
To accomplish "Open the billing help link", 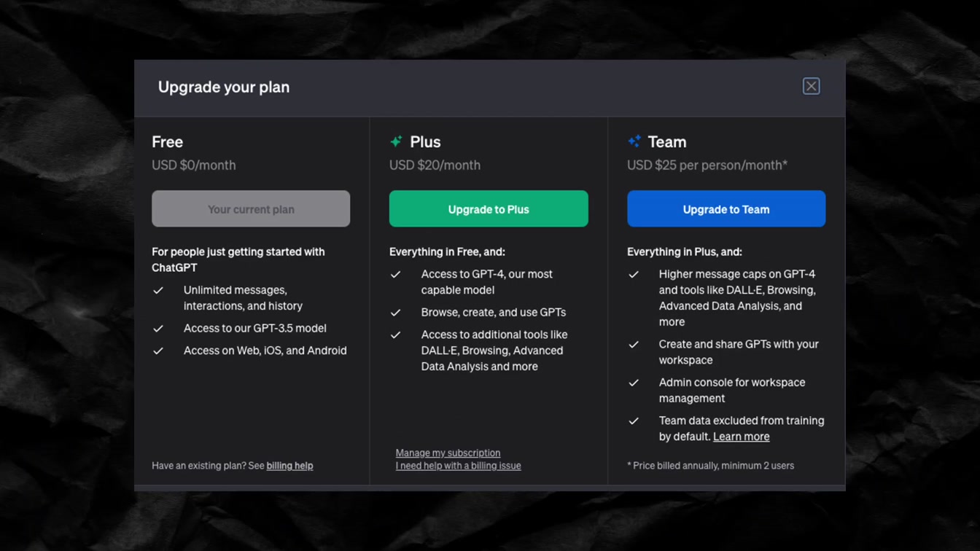I will [x=289, y=466].
